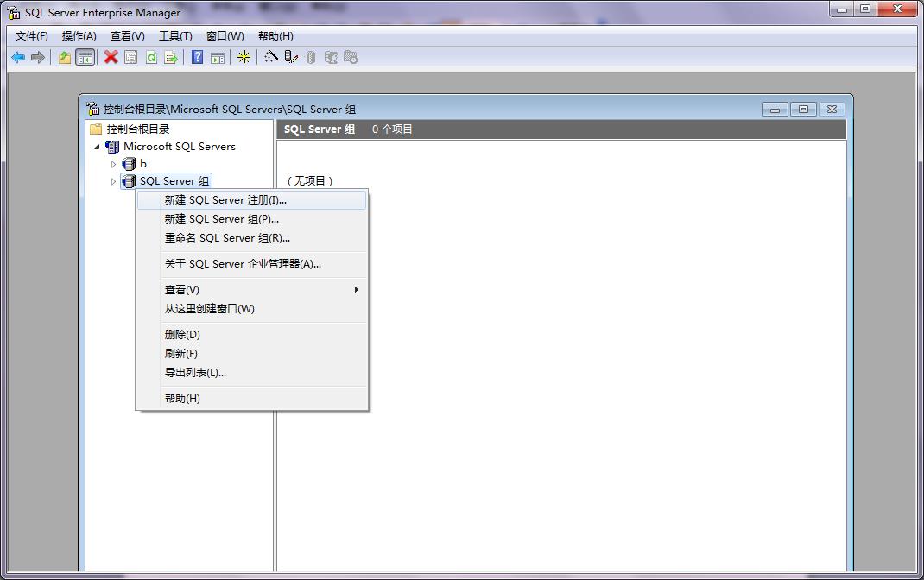
Task: Click the 0 个项目 count text
Action: pos(392,129)
